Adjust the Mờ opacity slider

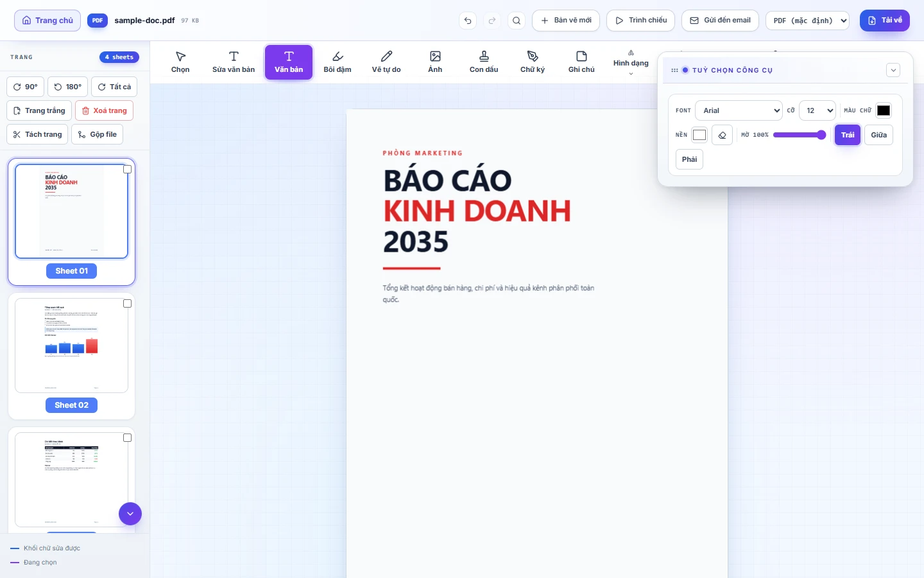(x=800, y=135)
